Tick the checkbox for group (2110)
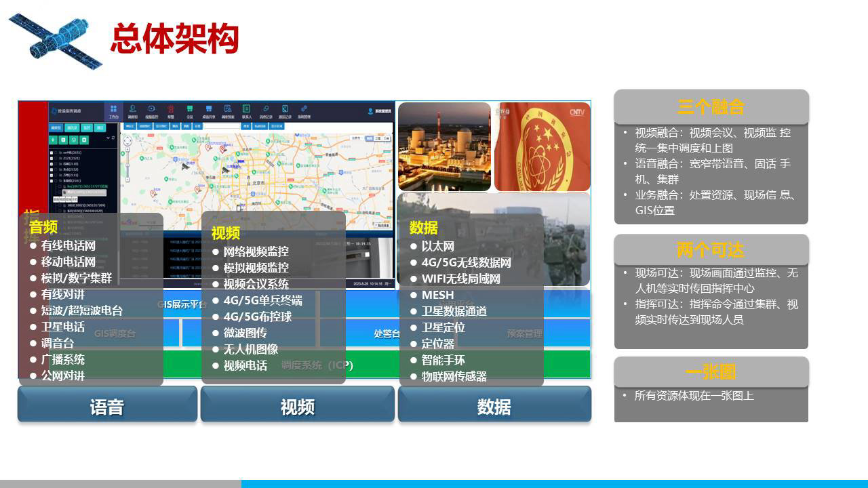Viewport: 868px width, 488px height. 56,164
